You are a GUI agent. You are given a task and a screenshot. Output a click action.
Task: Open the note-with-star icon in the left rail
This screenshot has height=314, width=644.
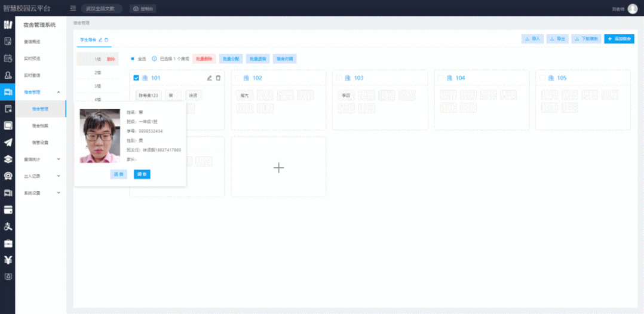8,109
